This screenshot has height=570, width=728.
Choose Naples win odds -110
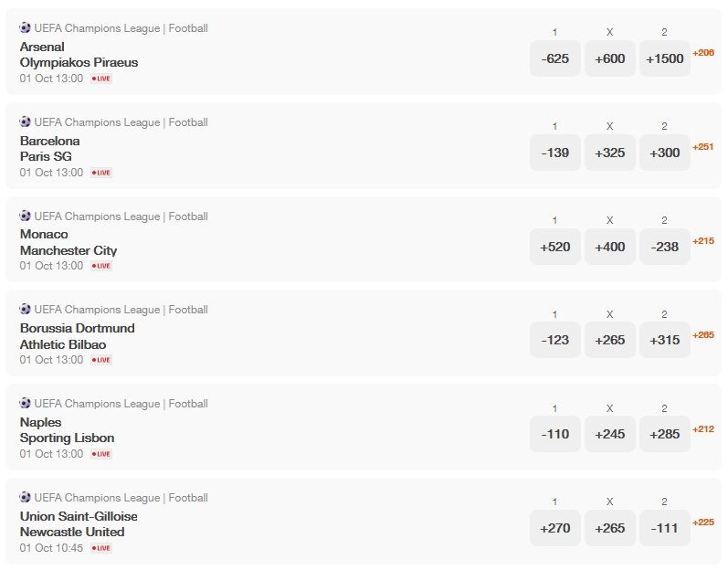(x=554, y=434)
